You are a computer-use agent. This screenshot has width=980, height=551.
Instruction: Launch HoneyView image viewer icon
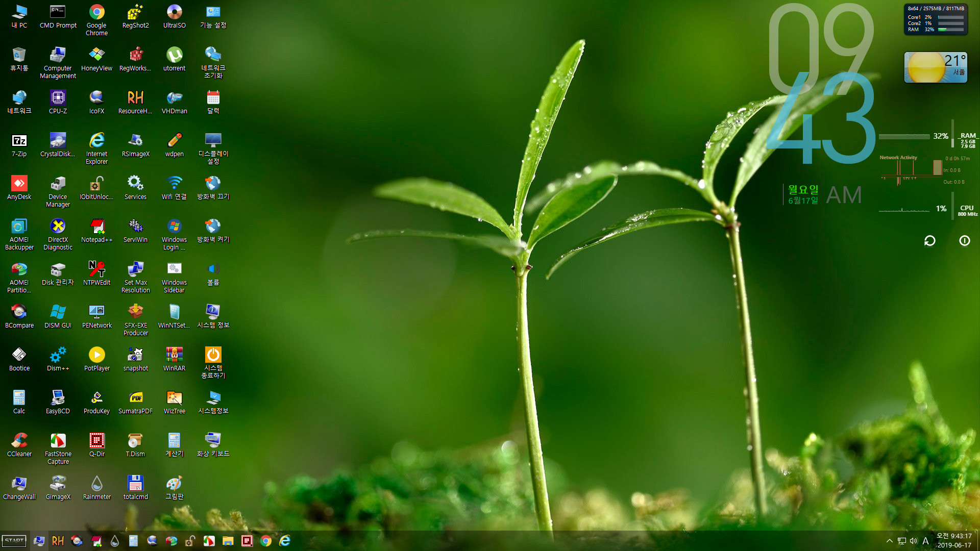pos(96,59)
